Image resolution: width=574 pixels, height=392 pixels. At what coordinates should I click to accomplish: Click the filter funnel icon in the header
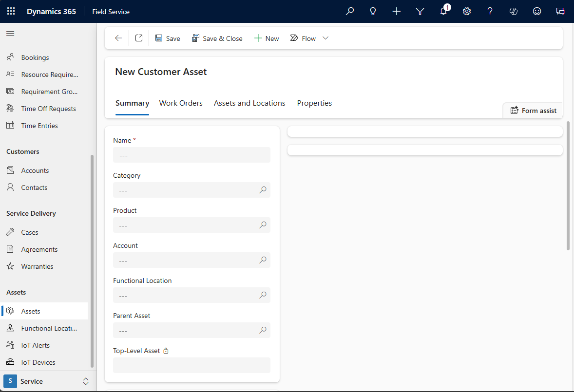click(420, 11)
